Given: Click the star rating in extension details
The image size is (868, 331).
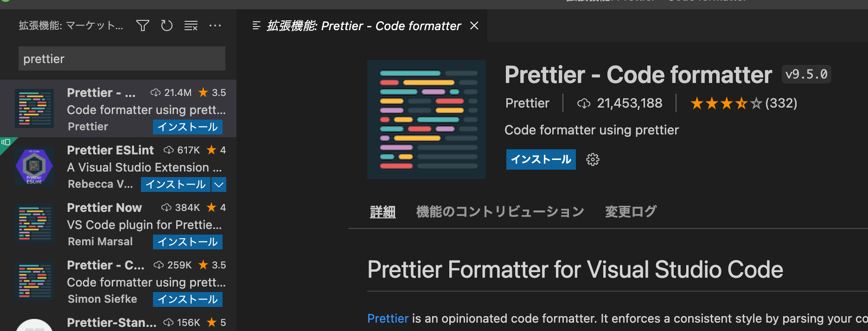Looking at the screenshot, I should click(x=726, y=103).
